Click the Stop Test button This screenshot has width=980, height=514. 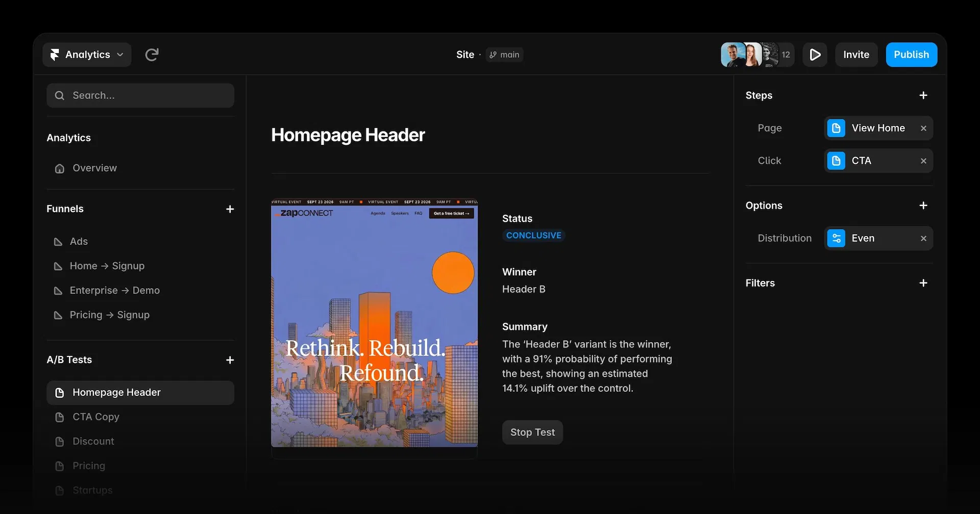532,432
